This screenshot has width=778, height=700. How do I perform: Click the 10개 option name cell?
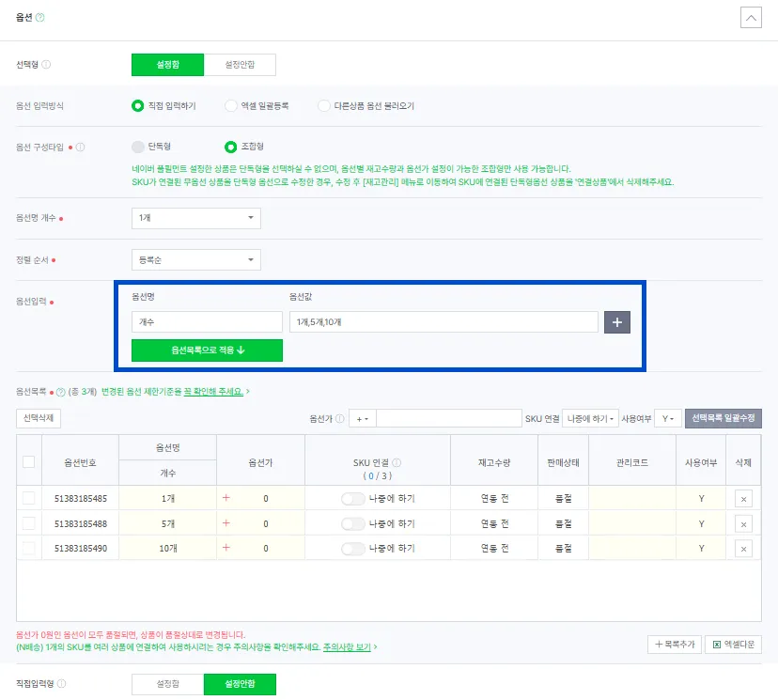coord(167,548)
